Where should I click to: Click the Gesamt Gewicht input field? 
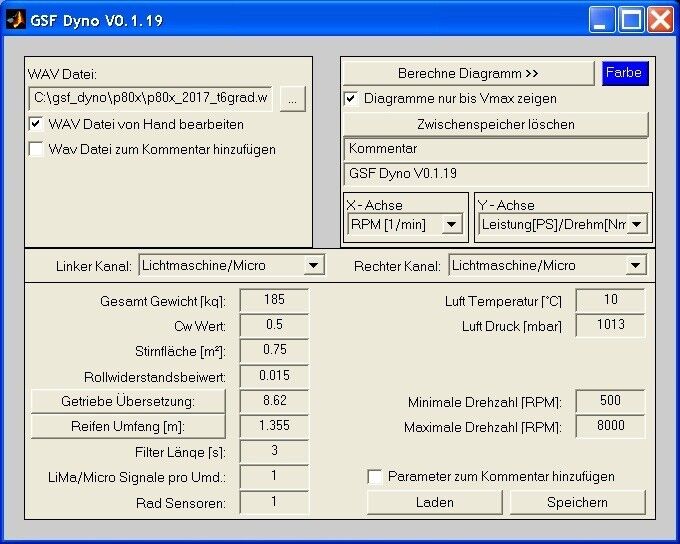pos(274,299)
